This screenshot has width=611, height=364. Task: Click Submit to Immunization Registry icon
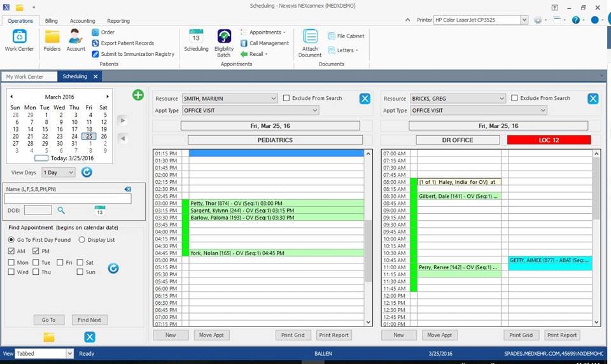pos(95,54)
